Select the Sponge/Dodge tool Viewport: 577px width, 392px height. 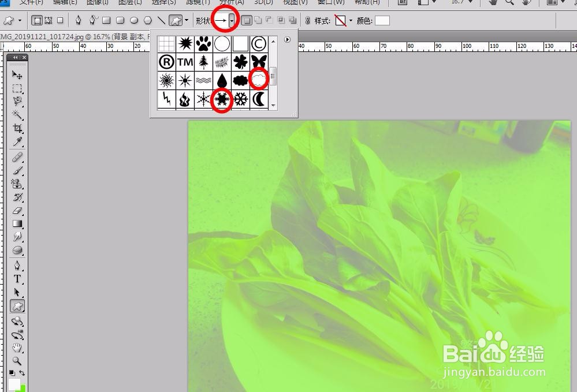17,251
